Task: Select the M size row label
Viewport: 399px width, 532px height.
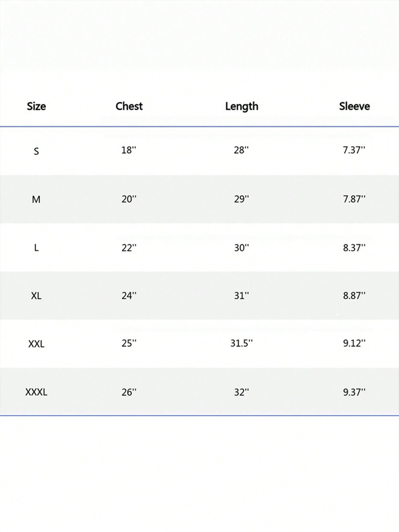Action: [36, 199]
